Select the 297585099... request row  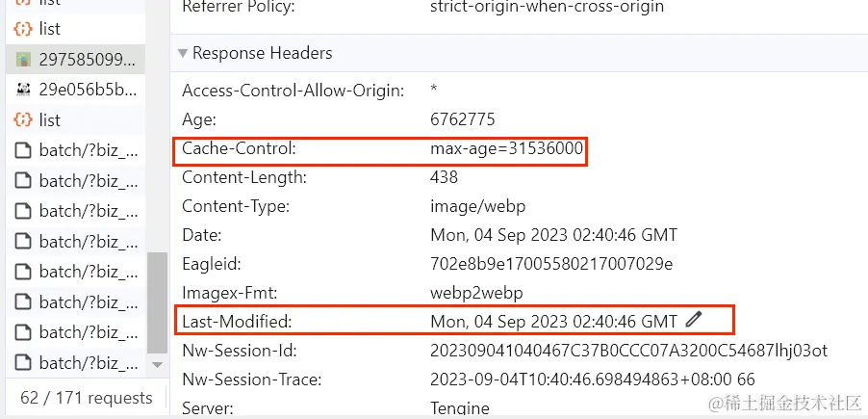[75, 60]
